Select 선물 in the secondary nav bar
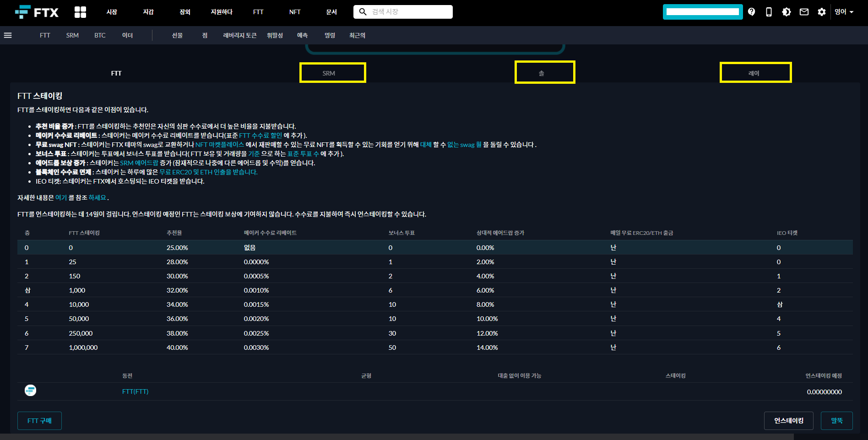 point(177,35)
